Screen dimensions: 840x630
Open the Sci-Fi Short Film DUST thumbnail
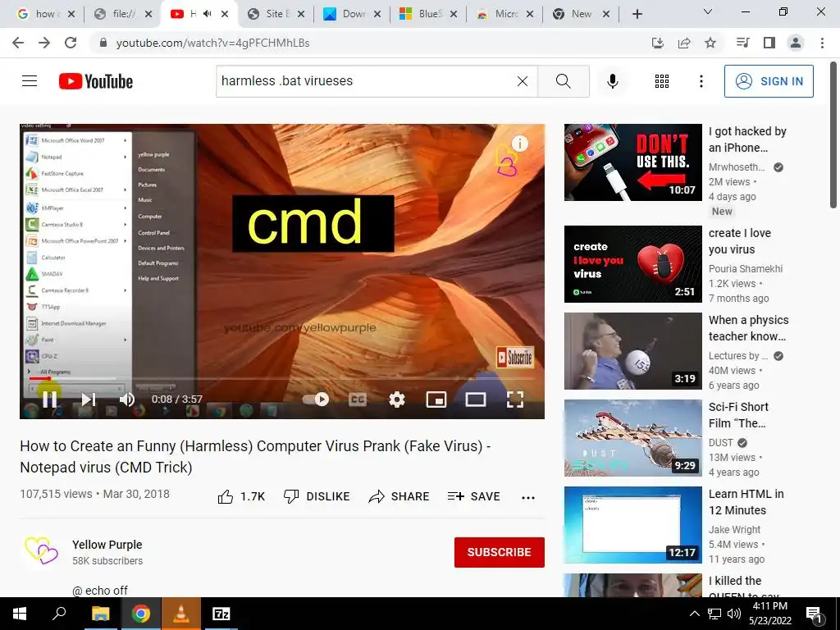pos(632,438)
